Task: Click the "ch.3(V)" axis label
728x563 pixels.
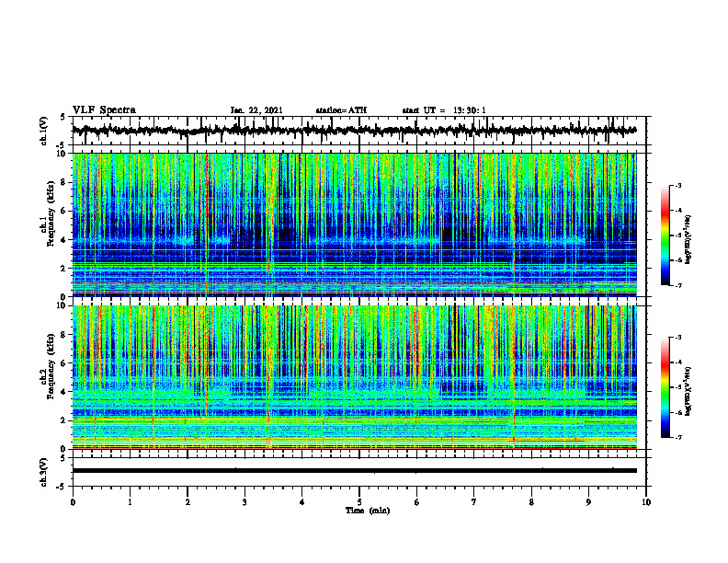Action: click(x=43, y=472)
